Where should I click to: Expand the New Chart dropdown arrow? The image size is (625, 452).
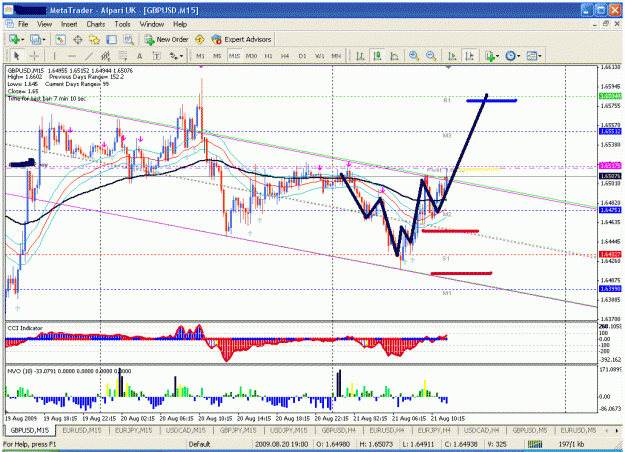click(x=23, y=39)
